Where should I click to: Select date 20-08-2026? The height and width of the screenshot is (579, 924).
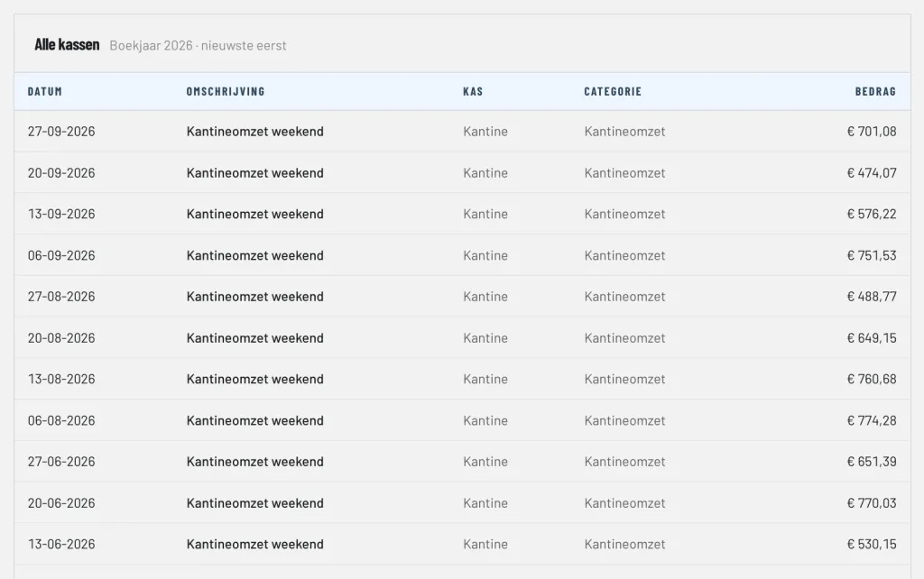click(61, 337)
